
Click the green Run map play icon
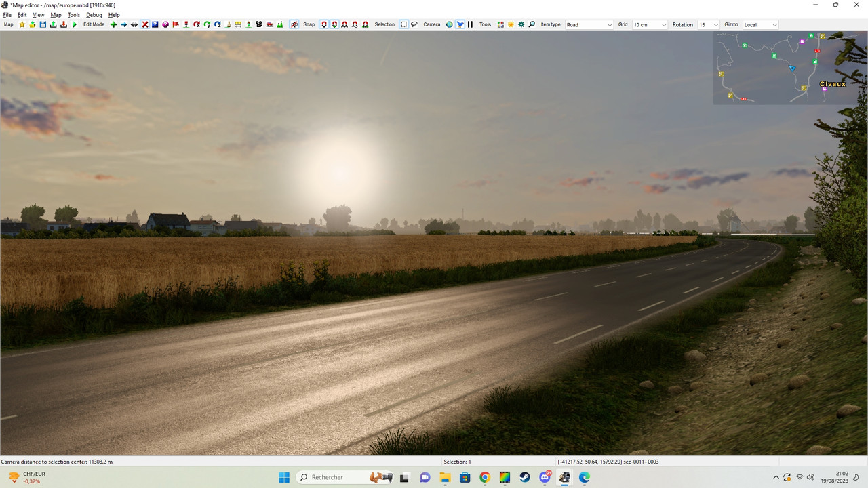(75, 24)
